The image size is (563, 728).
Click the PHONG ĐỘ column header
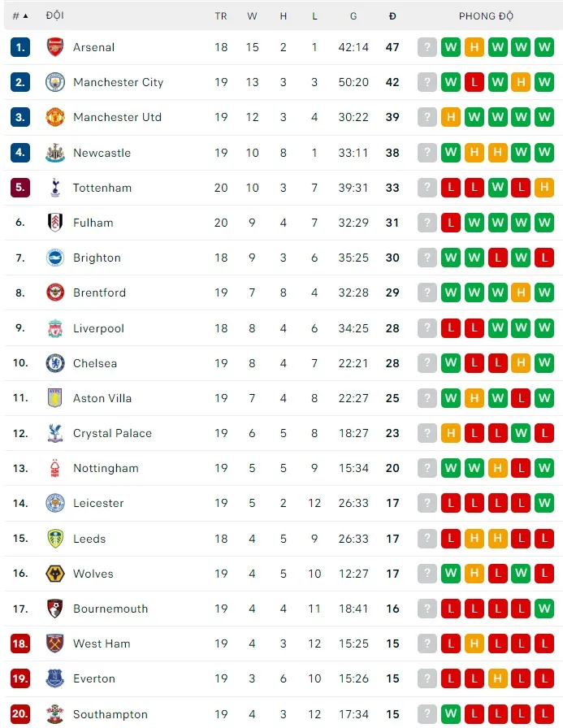pos(485,15)
